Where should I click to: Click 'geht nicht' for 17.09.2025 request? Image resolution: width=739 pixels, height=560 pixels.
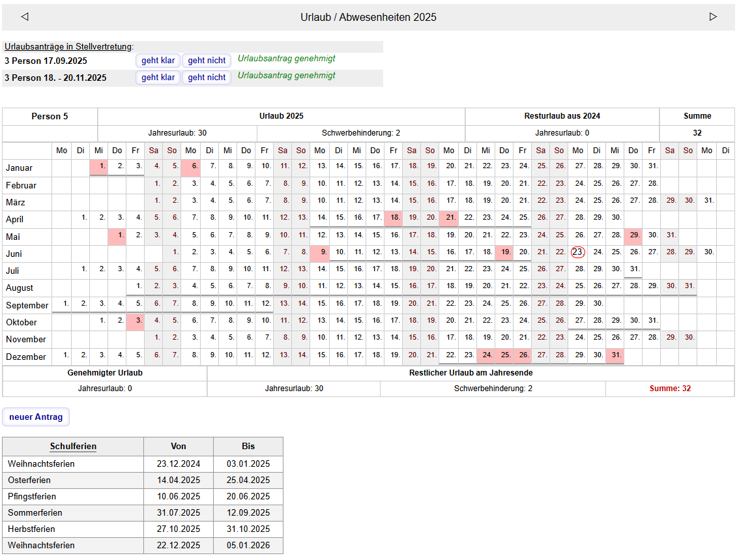pos(207,61)
